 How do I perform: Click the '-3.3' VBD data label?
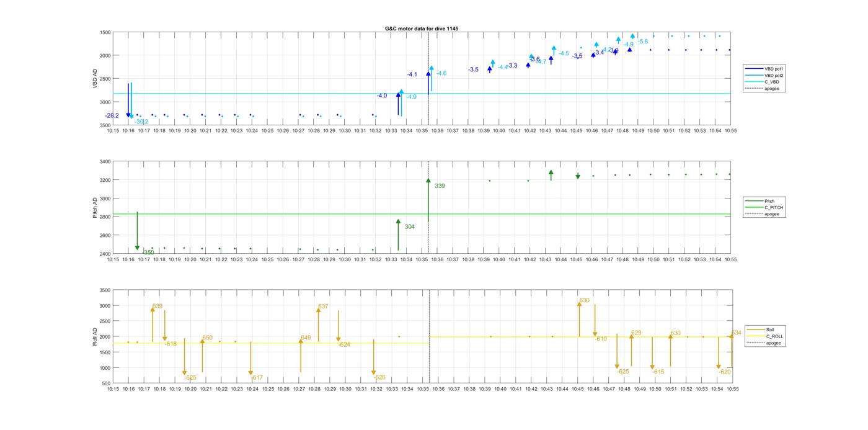pyautogui.click(x=512, y=65)
